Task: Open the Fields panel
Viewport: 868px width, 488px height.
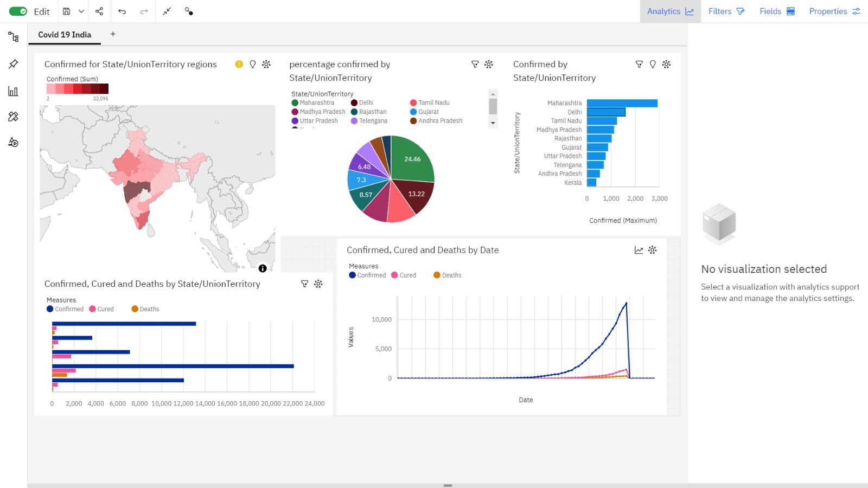Action: (x=777, y=11)
